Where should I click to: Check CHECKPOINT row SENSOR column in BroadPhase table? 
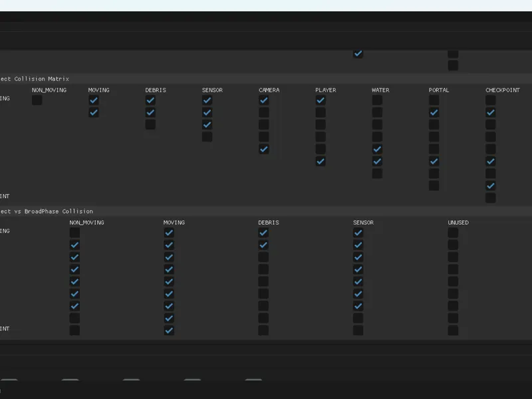(x=358, y=331)
